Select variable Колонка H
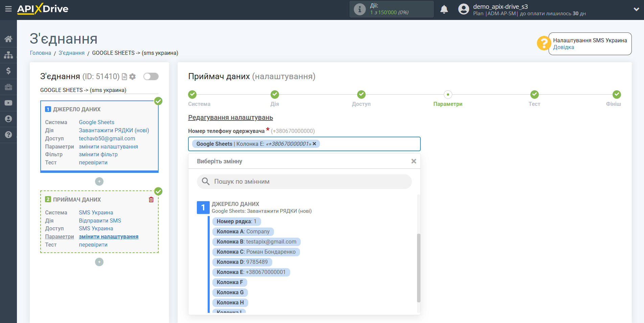This screenshot has height=323, width=644. tap(230, 303)
